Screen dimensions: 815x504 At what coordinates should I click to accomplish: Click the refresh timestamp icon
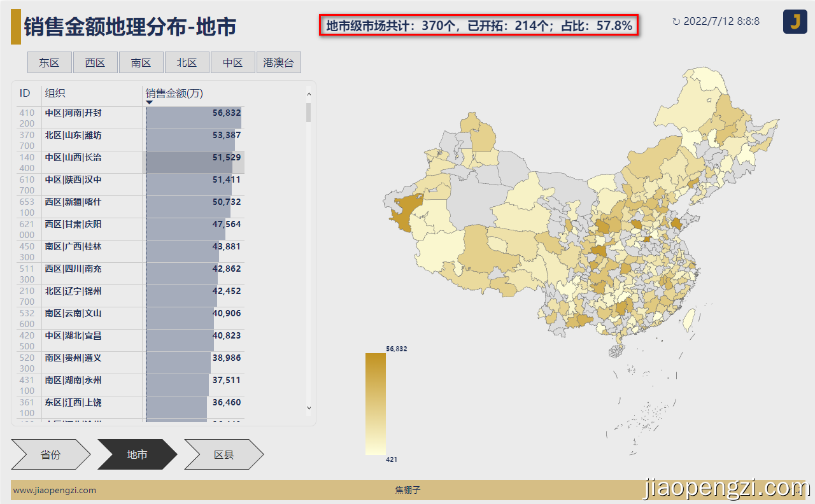click(676, 22)
